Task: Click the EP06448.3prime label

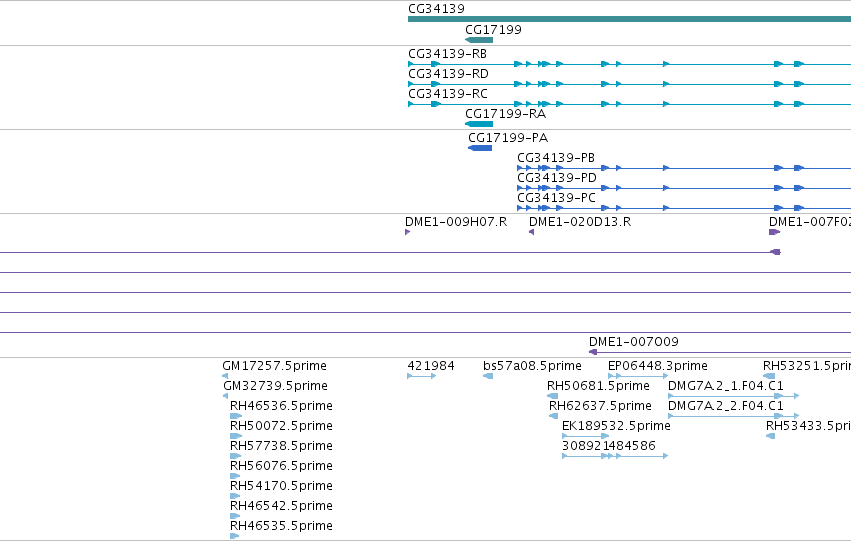Action: pyautogui.click(x=658, y=366)
